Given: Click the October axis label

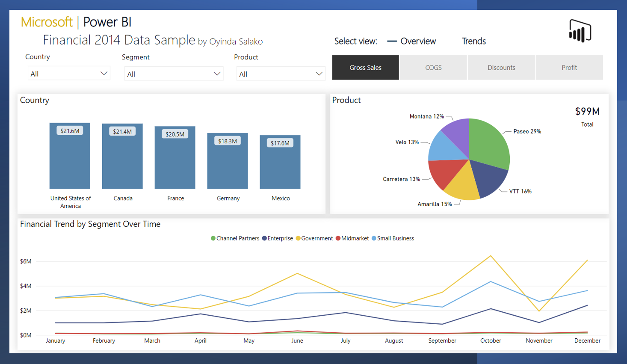Looking at the screenshot, I should pyautogui.click(x=491, y=340).
